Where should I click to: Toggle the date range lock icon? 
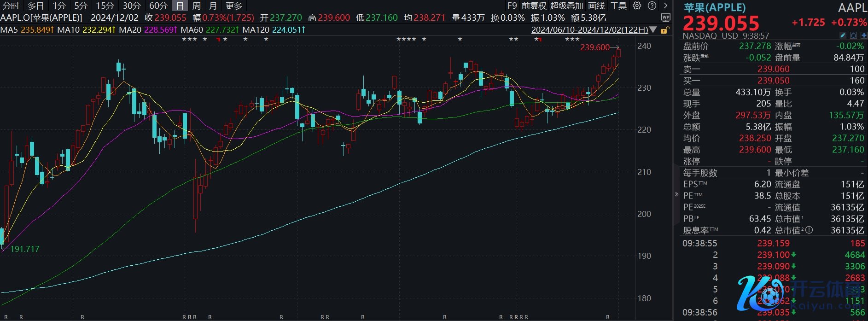tap(664, 30)
